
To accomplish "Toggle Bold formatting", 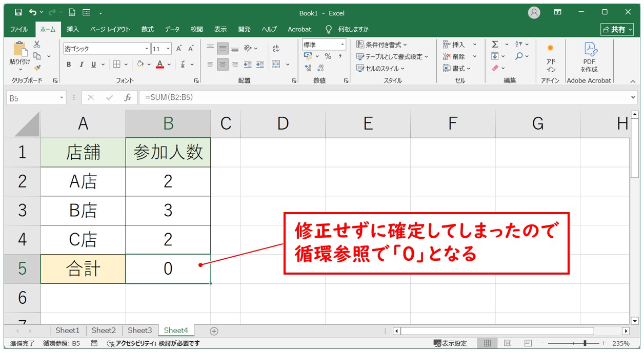I will (x=69, y=65).
